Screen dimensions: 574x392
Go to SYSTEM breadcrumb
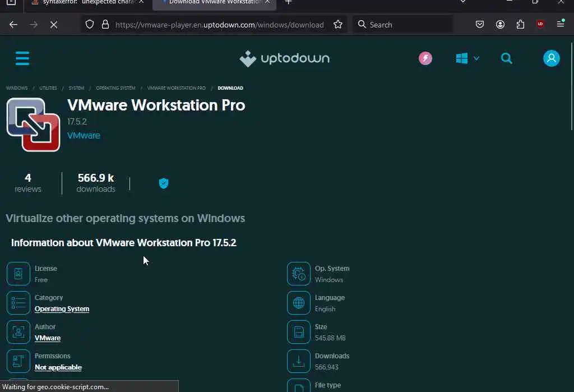click(76, 88)
